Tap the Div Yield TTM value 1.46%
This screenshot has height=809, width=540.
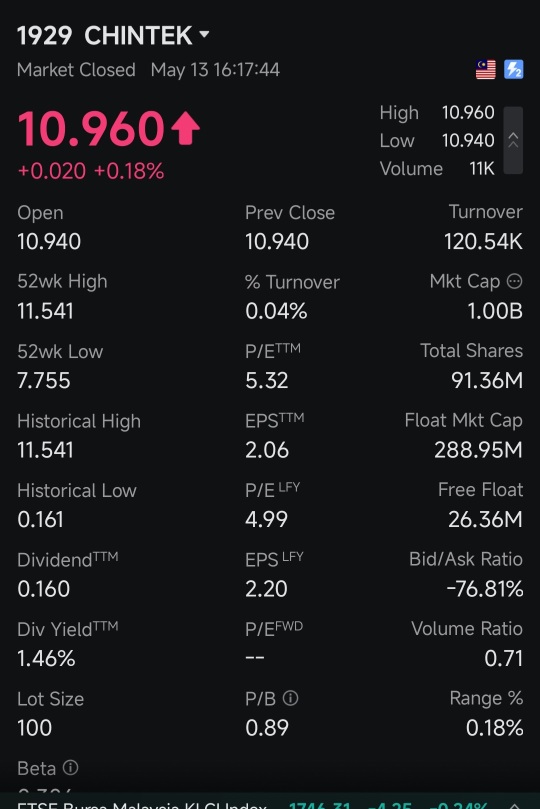46,658
